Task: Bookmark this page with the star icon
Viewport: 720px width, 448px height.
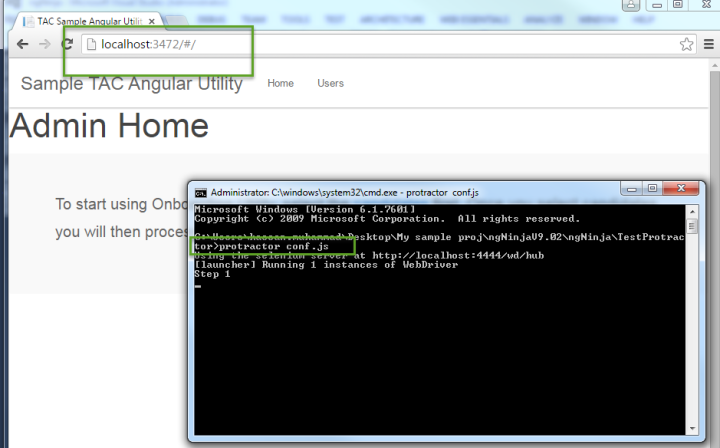Action: (x=686, y=44)
